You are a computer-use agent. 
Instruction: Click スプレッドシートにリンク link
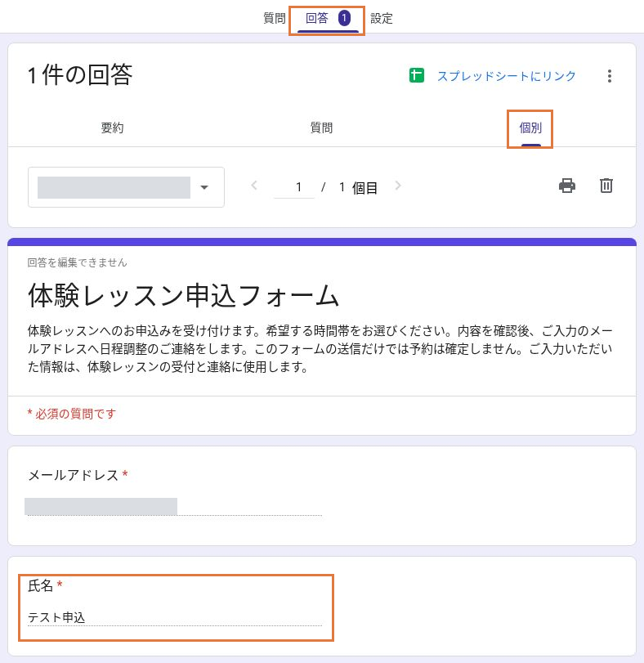[x=506, y=76]
